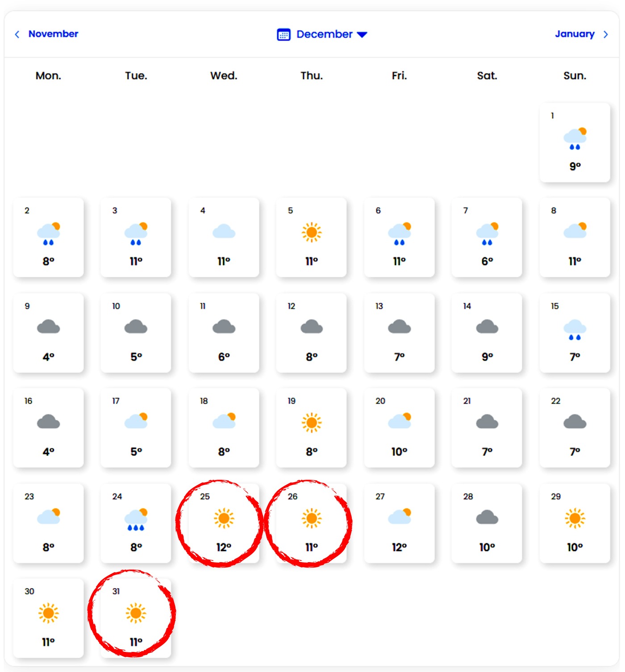Click the rain cloud icon on December 15
The width and height of the screenshot is (625, 672).
pos(575,330)
